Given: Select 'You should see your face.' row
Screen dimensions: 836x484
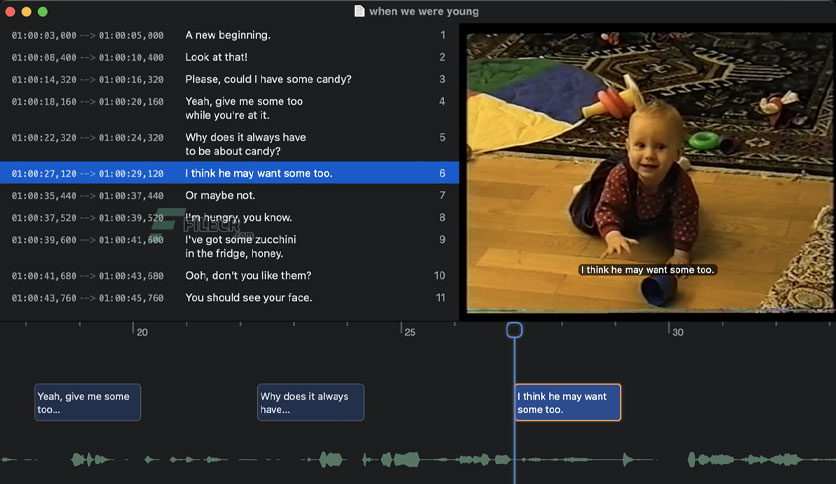Looking at the screenshot, I should point(229,298).
